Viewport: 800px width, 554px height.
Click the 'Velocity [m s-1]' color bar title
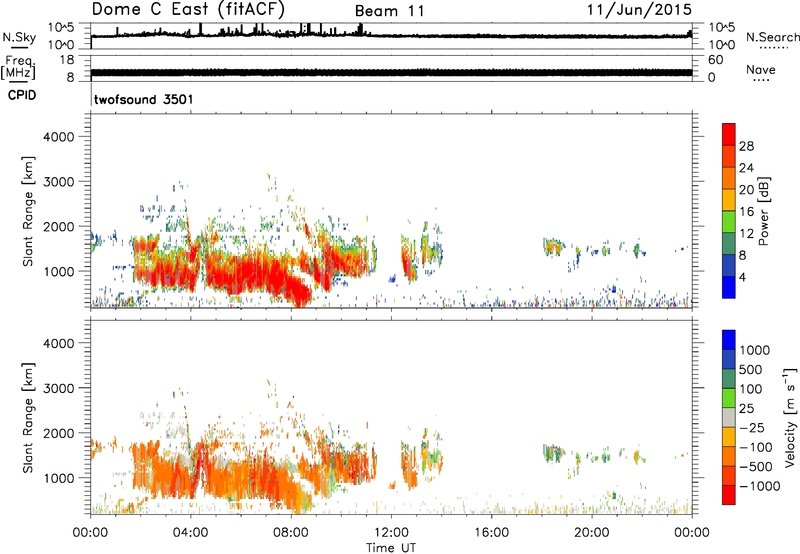(790, 418)
